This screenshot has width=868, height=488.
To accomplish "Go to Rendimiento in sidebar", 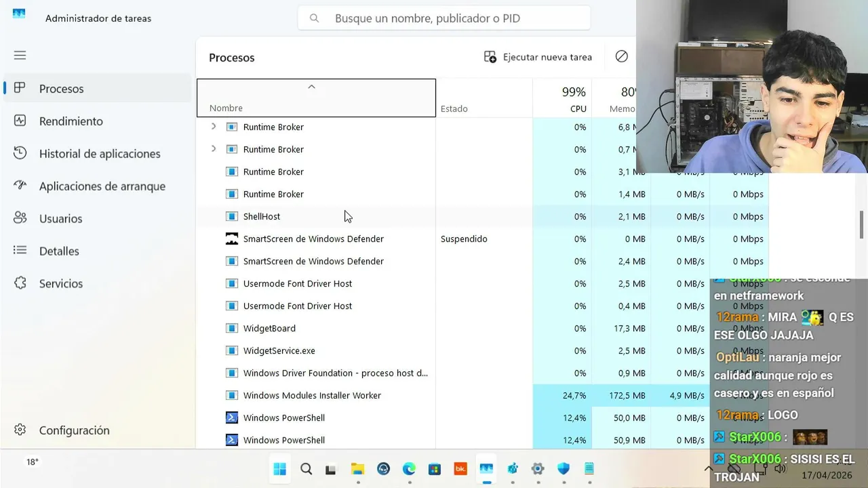I will point(98,121).
